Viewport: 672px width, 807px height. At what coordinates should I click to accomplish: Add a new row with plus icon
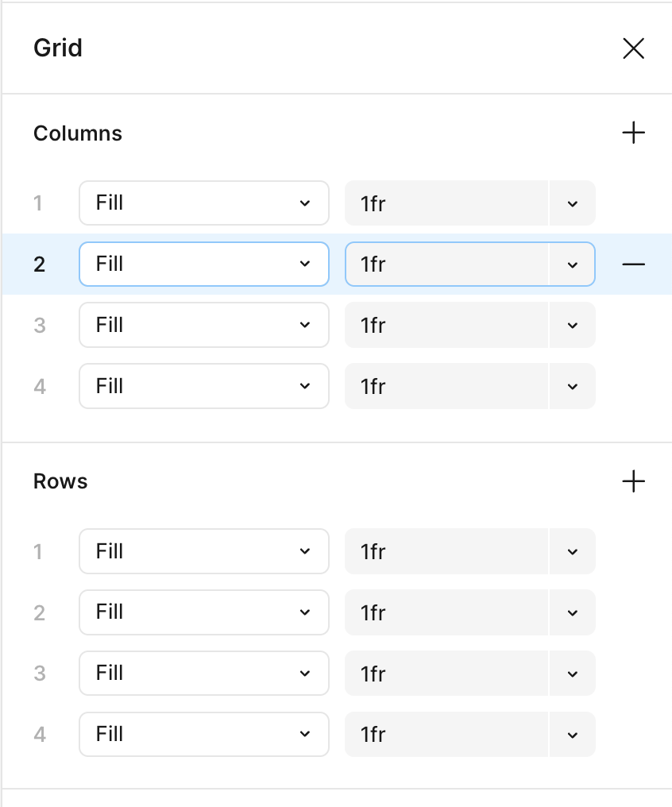click(x=633, y=481)
